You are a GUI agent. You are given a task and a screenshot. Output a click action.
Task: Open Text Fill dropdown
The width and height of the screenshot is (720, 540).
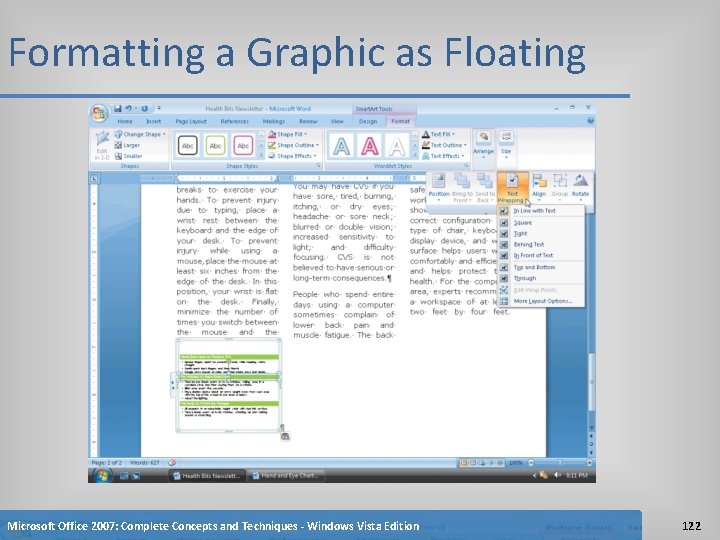(438, 134)
